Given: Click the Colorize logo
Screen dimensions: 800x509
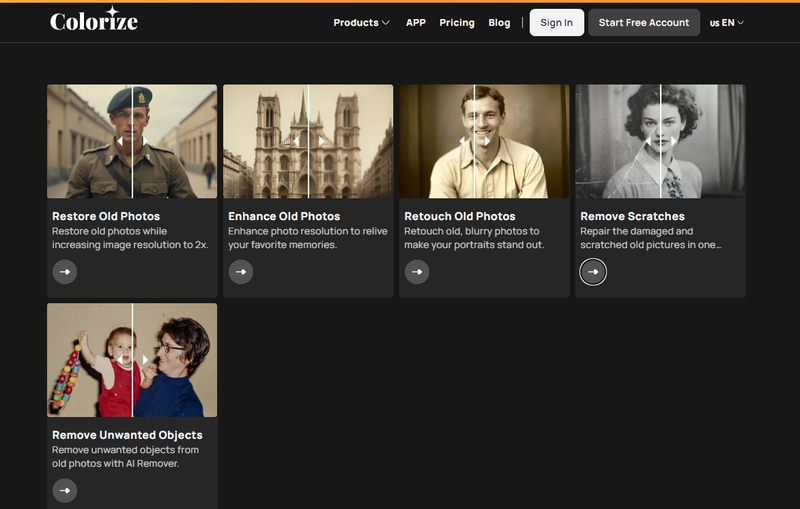Looking at the screenshot, I should (94, 19).
